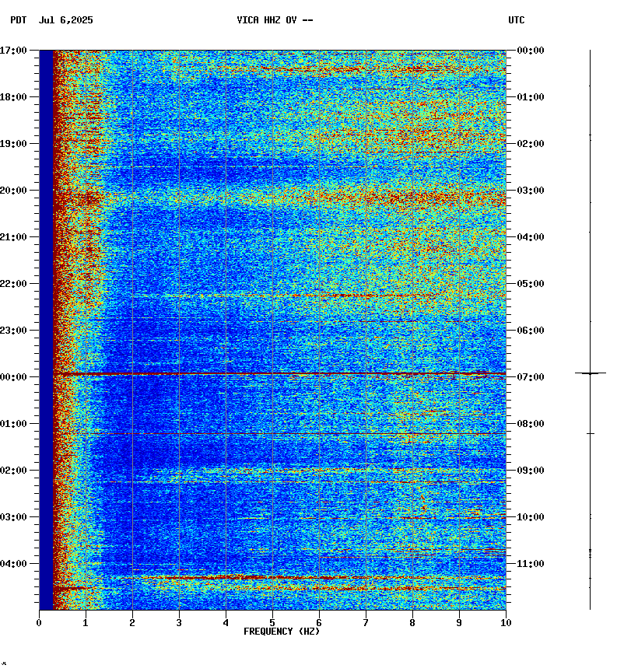Select the Jul 6,2025 date text
This screenshot has width=624, height=672.
65,20
